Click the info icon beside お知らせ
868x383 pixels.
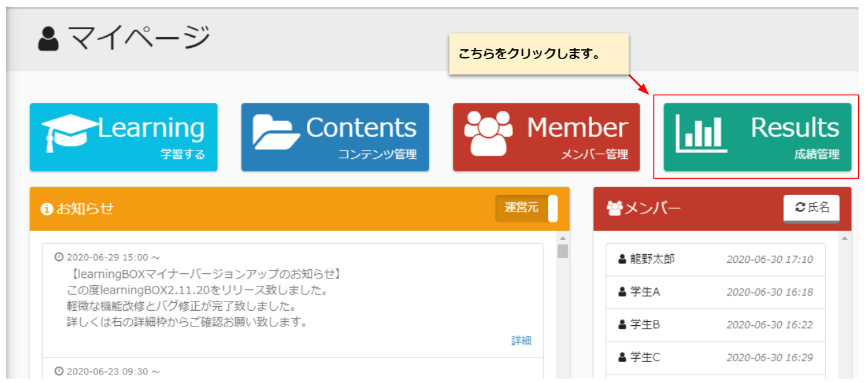tap(47, 210)
